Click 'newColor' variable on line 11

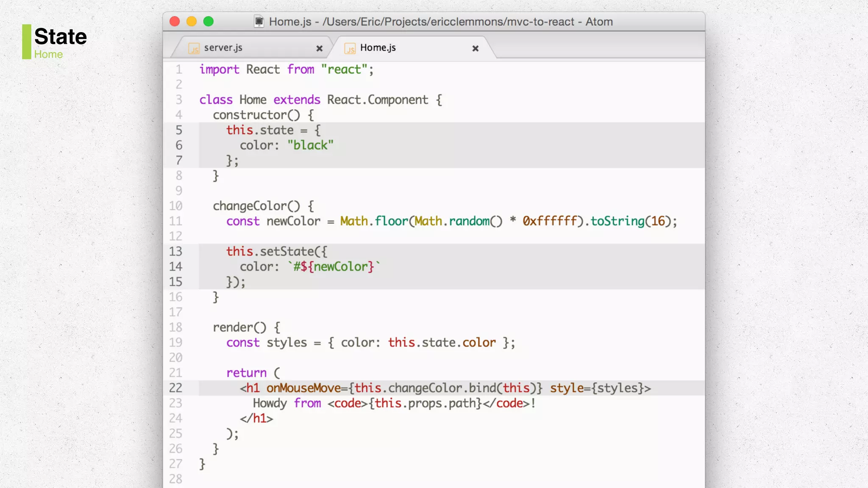point(293,221)
